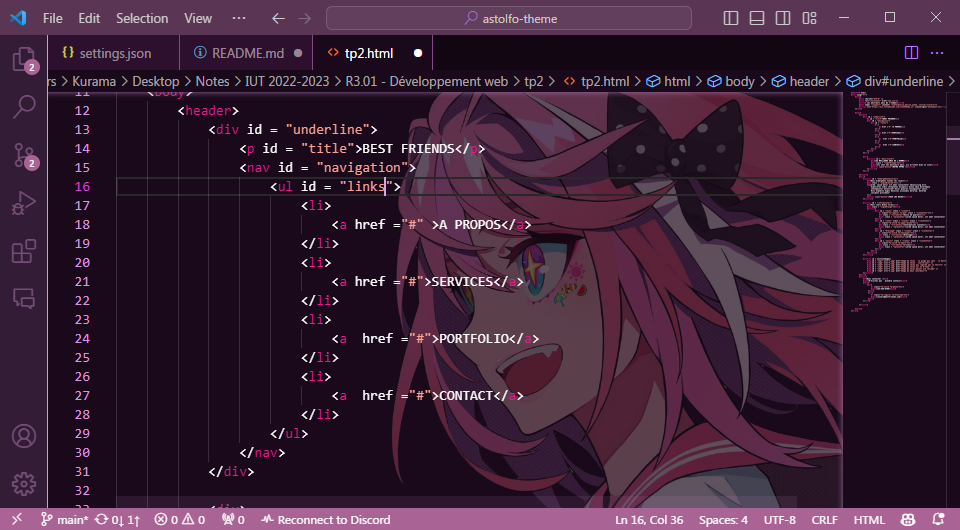Open Kurama breadcrumb dropdown
The height and width of the screenshot is (530, 960).
[x=94, y=81]
